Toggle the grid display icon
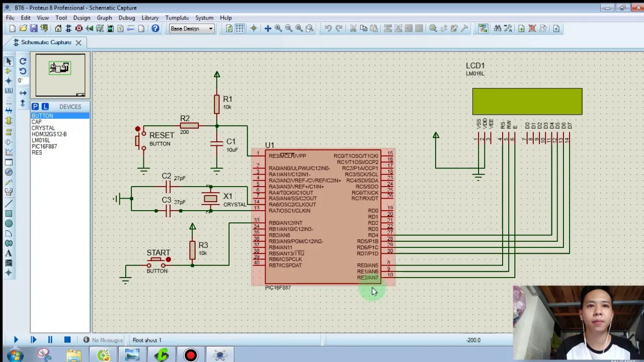The height and width of the screenshot is (362, 644). click(239, 29)
